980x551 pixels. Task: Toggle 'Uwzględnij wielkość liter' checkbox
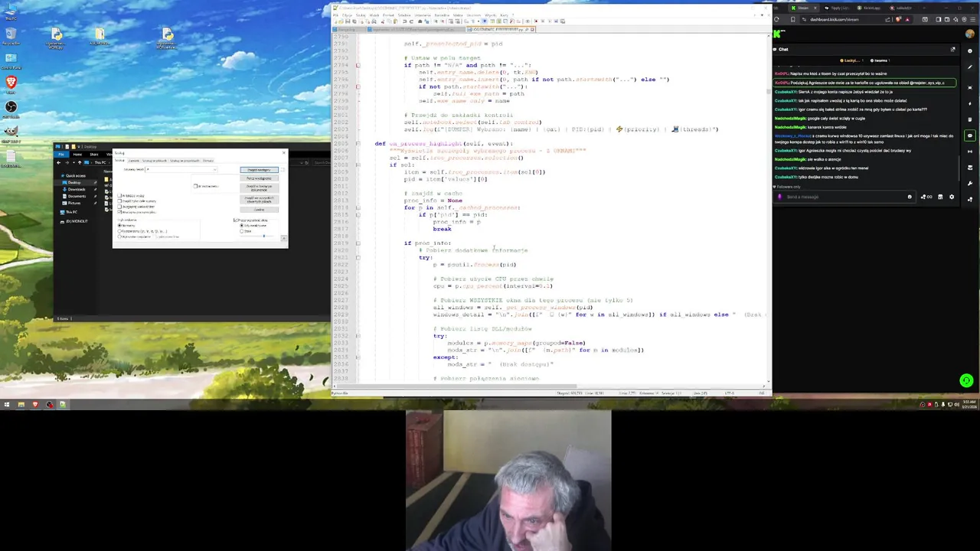(119, 207)
